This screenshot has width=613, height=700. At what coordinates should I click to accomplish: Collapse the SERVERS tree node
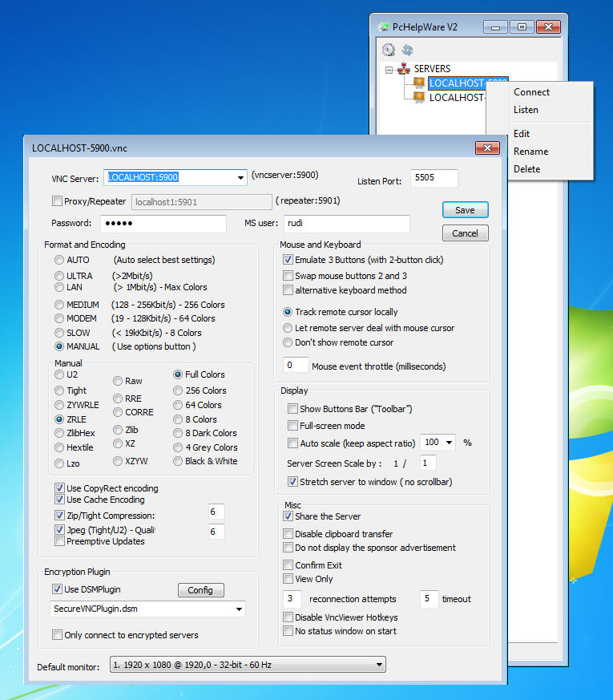(x=389, y=70)
